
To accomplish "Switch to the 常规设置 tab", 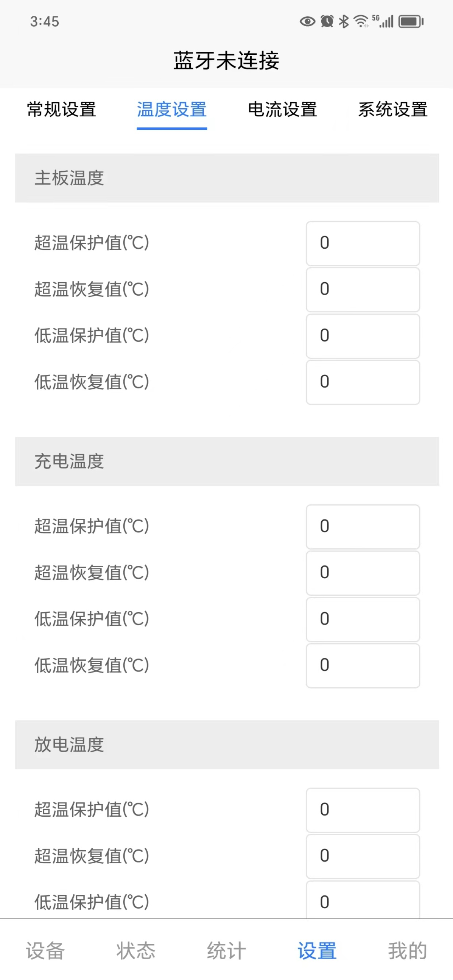I will tap(61, 110).
